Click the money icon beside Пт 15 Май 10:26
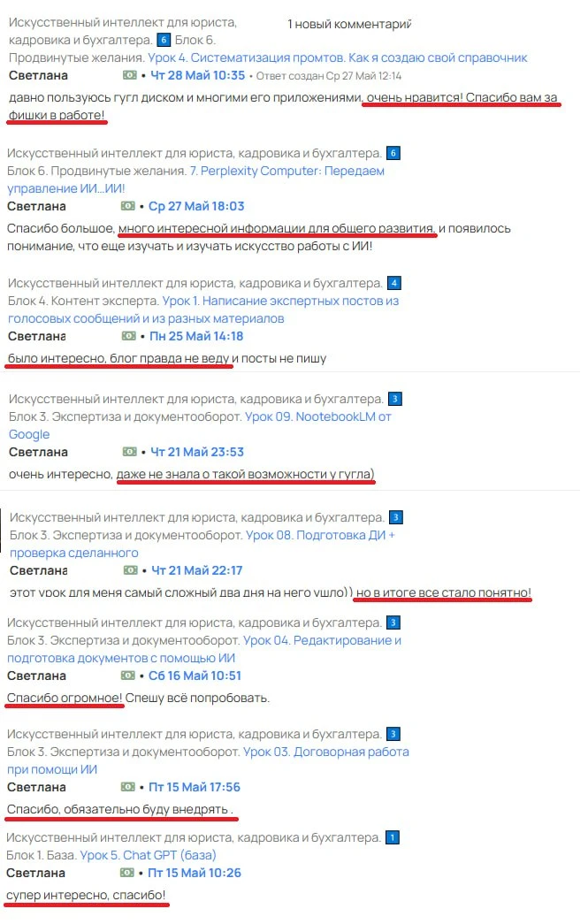Screen dimensions: 588x924 click(x=127, y=873)
